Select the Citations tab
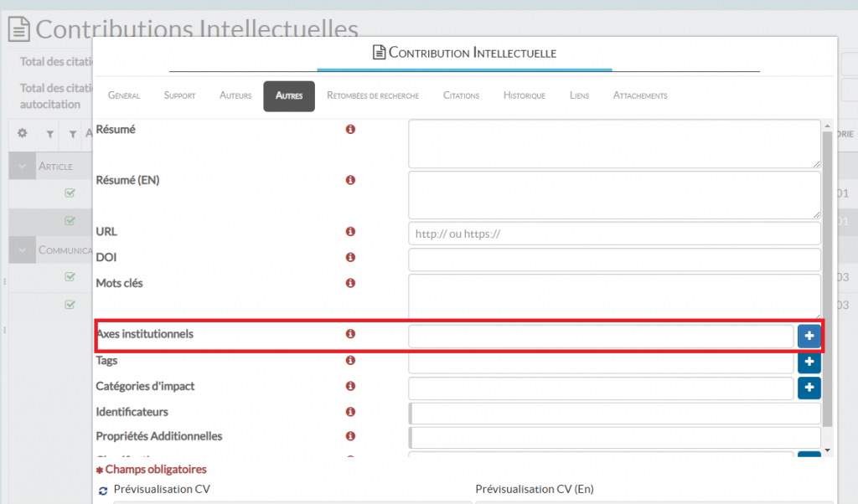Viewport: 858px width, 504px height. pyautogui.click(x=461, y=95)
